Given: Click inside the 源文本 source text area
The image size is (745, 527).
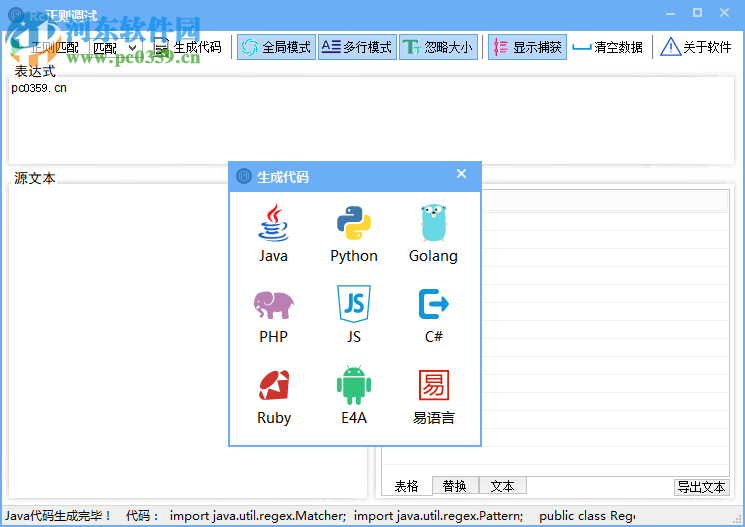Looking at the screenshot, I should tap(188, 341).
